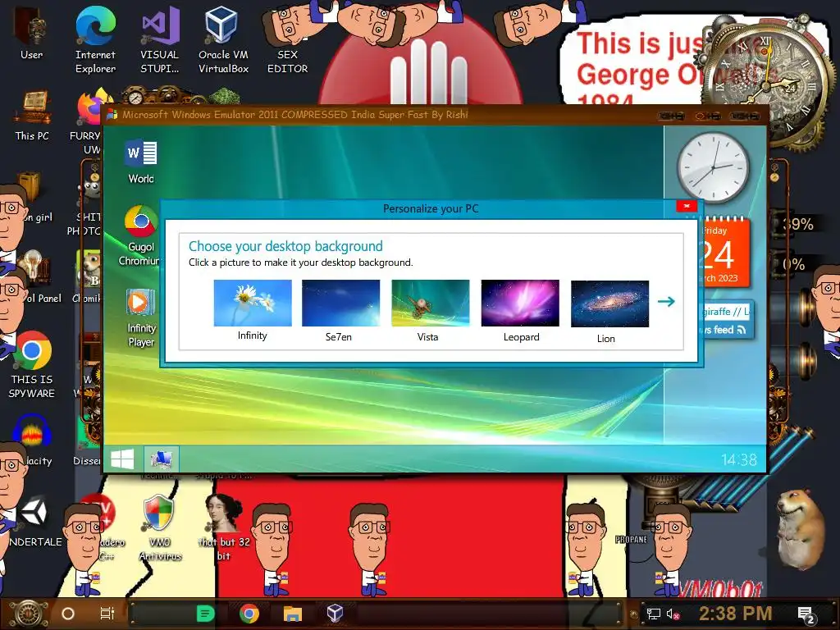Open the World icon in emulator
The image size is (840, 630).
(141, 161)
